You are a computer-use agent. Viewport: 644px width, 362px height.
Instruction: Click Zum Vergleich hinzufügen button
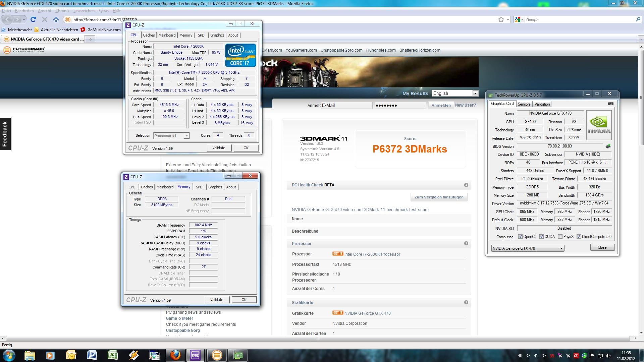click(439, 197)
